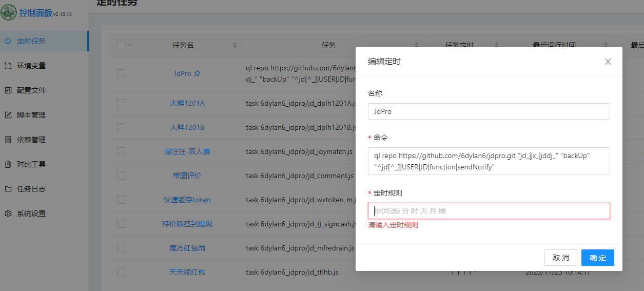Screen dimensions: 644x291
Task: Sort by the 最后运行时间 column arrows
Action: (x=606, y=45)
